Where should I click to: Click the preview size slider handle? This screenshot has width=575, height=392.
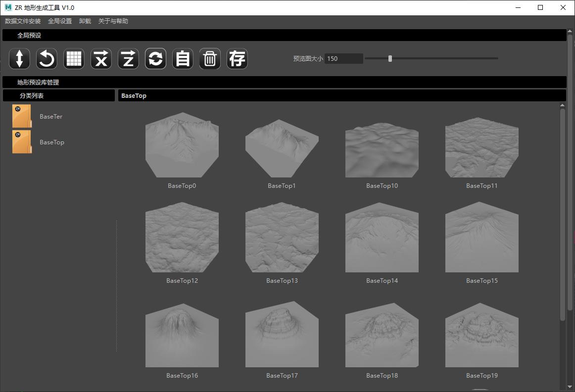point(390,58)
